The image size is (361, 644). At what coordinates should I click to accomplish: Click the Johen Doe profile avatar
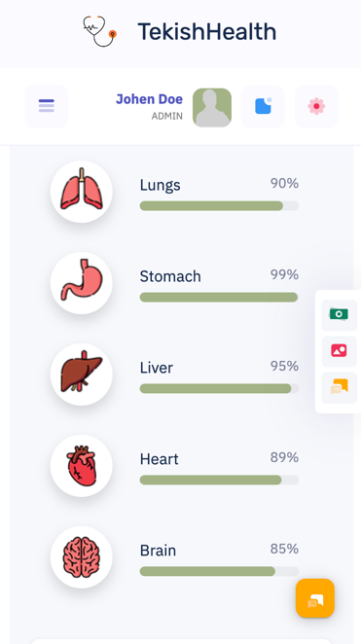coord(212,108)
